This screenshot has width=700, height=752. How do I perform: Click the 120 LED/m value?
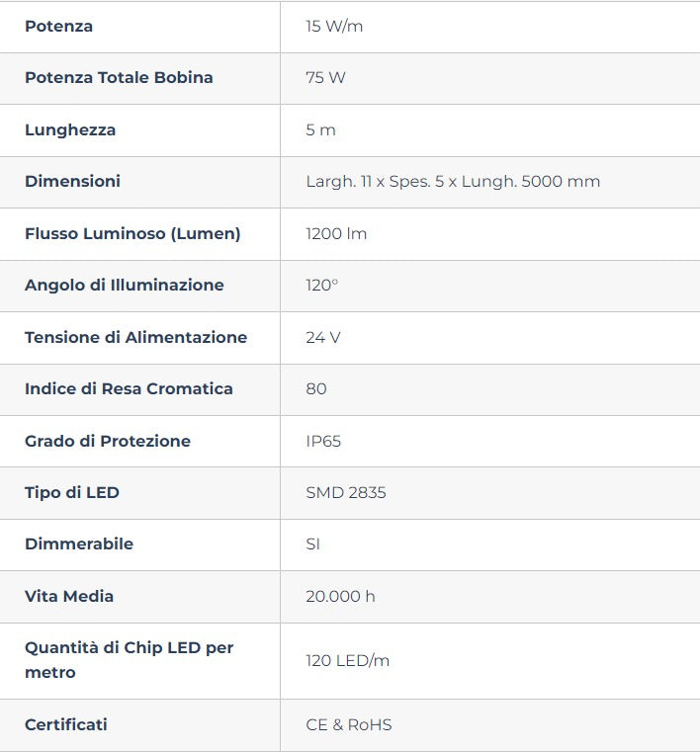(348, 661)
